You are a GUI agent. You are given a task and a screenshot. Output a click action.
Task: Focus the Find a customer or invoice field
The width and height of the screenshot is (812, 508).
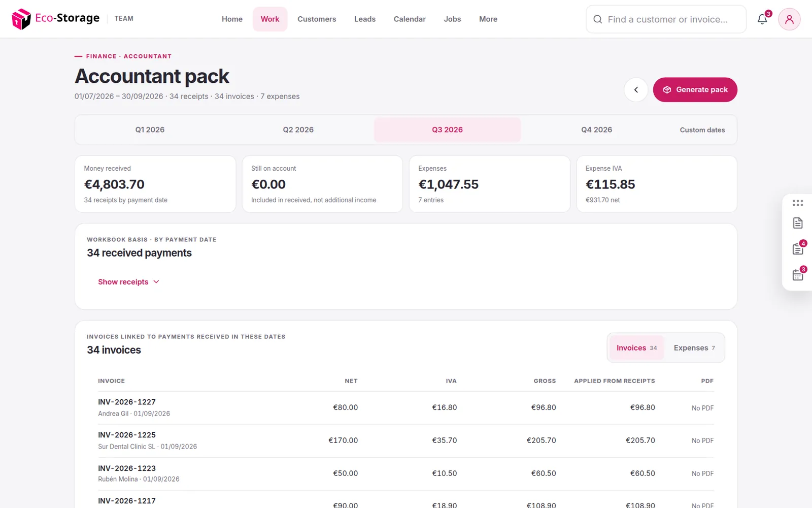pos(666,19)
